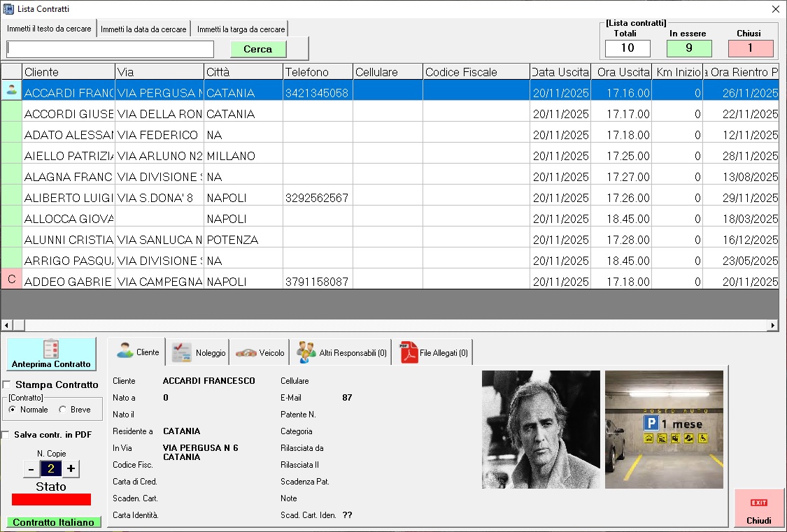Decrease number of copies with minus button
Screen dimensions: 787x532
pos(31,468)
